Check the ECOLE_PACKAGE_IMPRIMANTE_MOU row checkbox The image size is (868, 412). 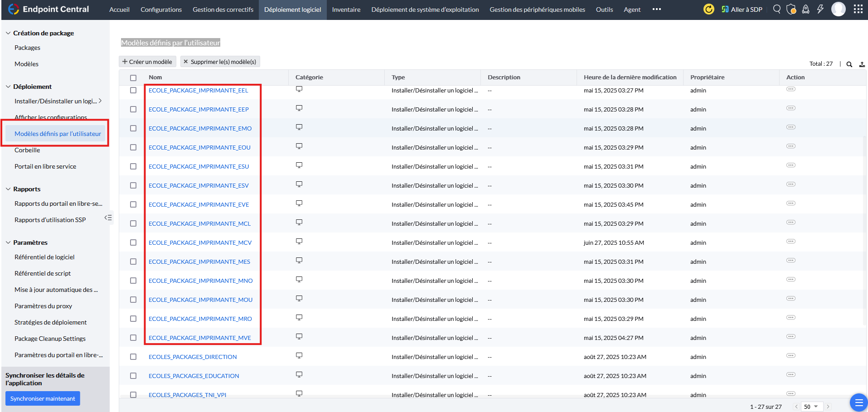pos(133,300)
